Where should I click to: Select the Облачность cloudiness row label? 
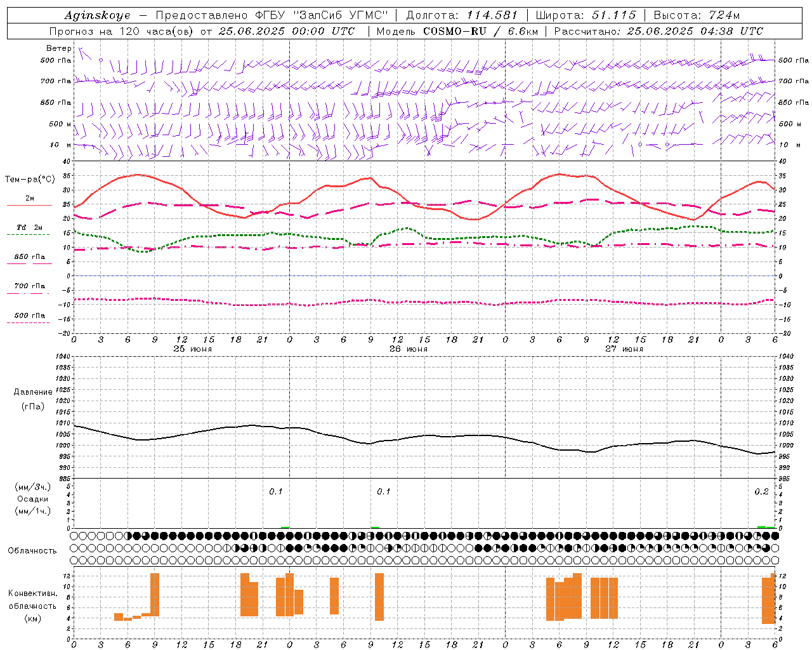(32, 551)
